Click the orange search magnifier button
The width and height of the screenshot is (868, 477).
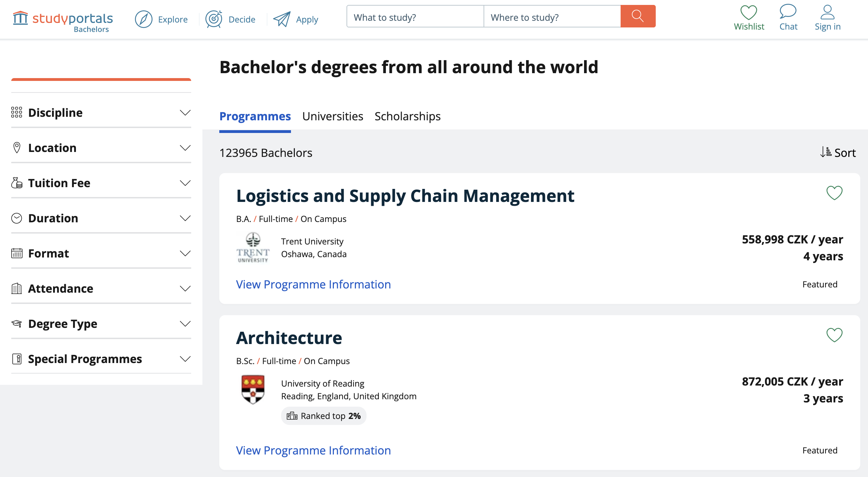point(638,16)
